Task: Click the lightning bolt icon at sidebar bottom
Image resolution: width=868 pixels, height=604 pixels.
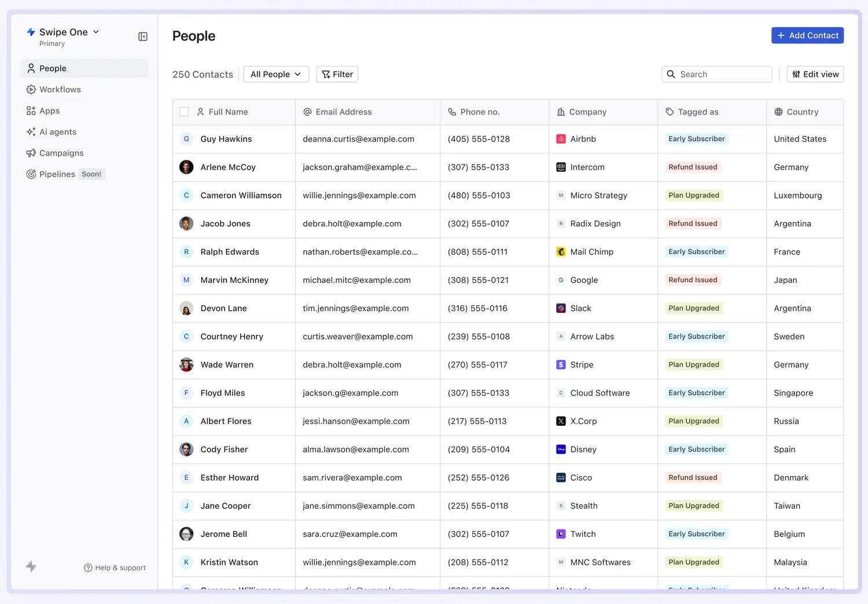Action: (x=31, y=566)
